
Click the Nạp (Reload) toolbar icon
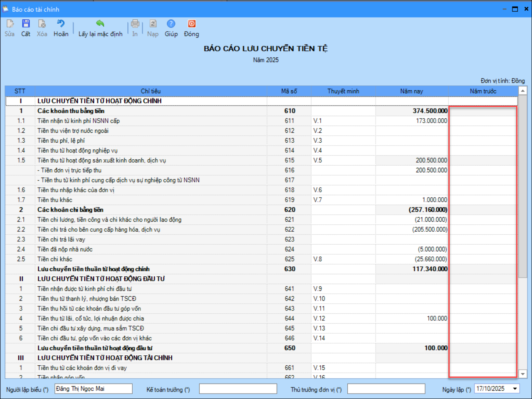click(153, 24)
